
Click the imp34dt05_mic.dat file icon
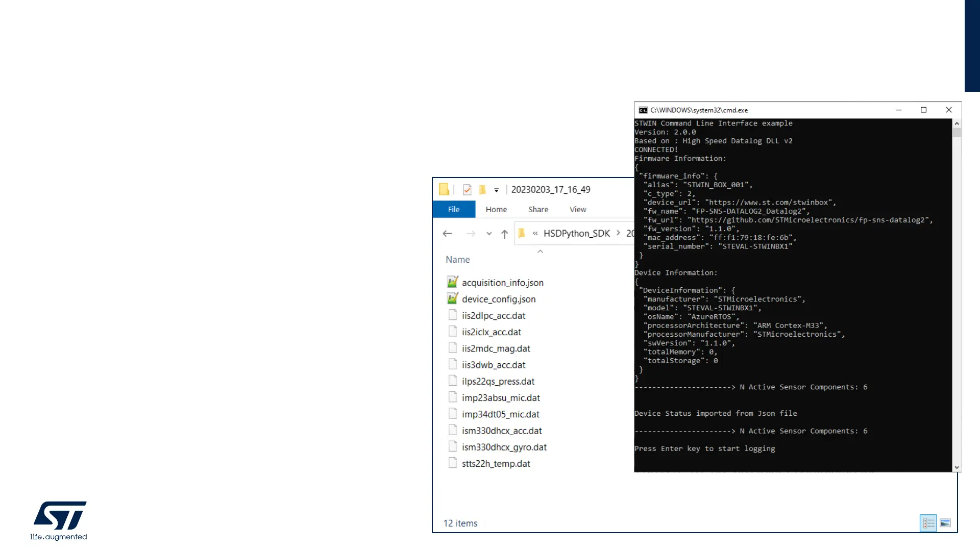452,414
